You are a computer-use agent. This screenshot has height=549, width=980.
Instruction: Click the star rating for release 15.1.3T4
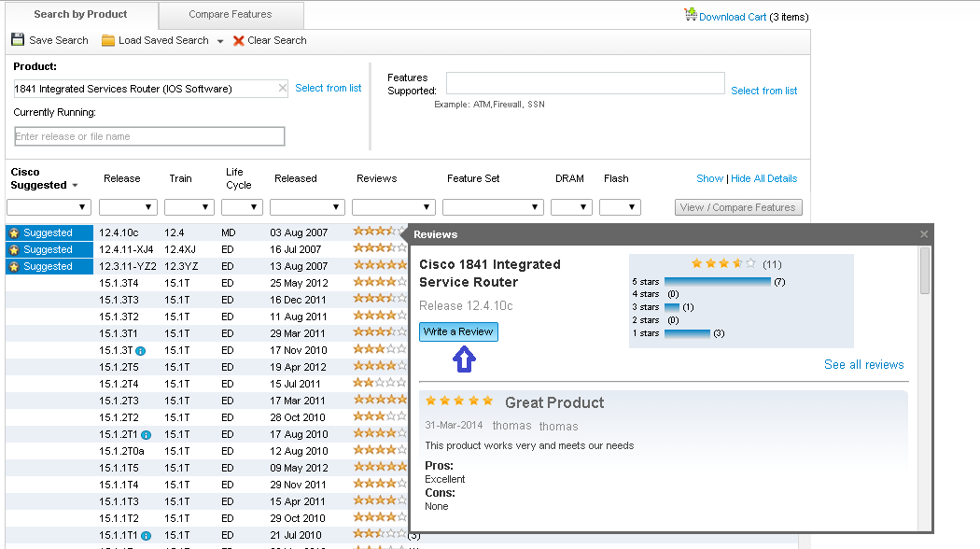(x=379, y=282)
